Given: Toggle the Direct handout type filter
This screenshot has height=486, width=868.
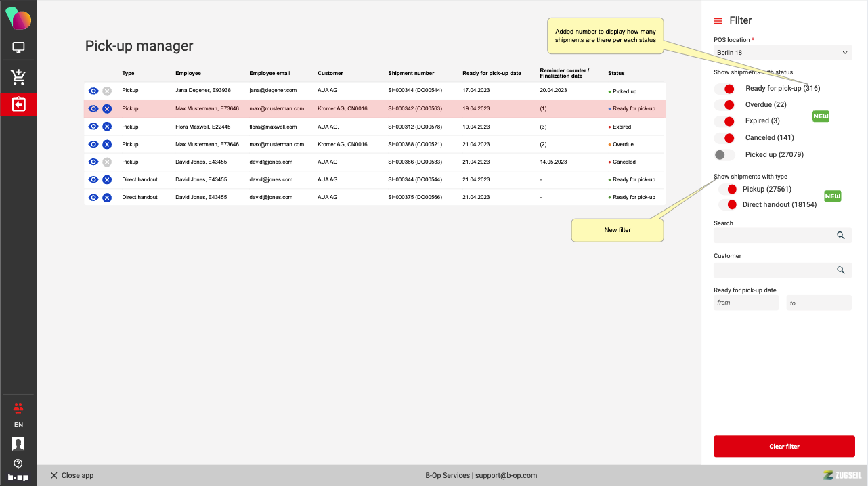Looking at the screenshot, I should 728,205.
